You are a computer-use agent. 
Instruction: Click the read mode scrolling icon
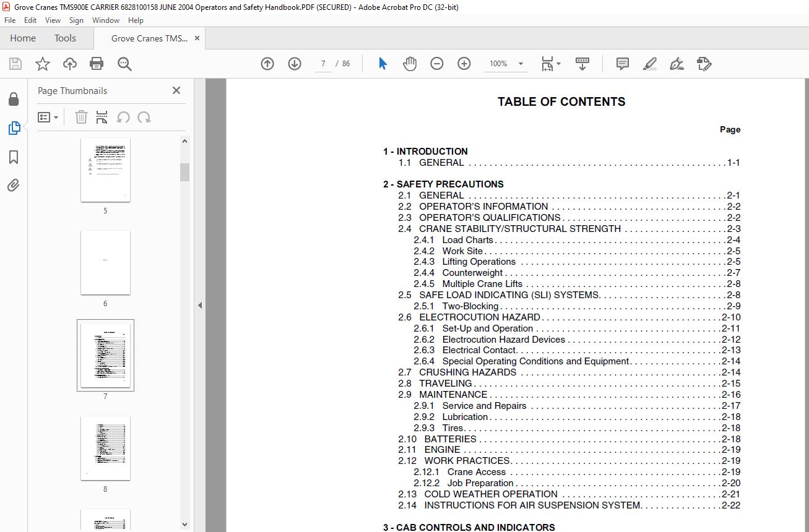pyautogui.click(x=582, y=64)
